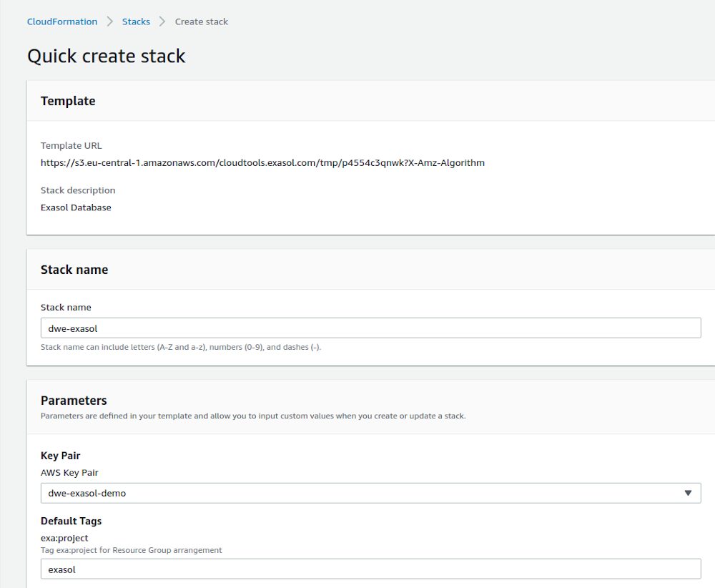Click the chevron between Stacks and Create stack
This screenshot has height=588, width=715.
(162, 21)
